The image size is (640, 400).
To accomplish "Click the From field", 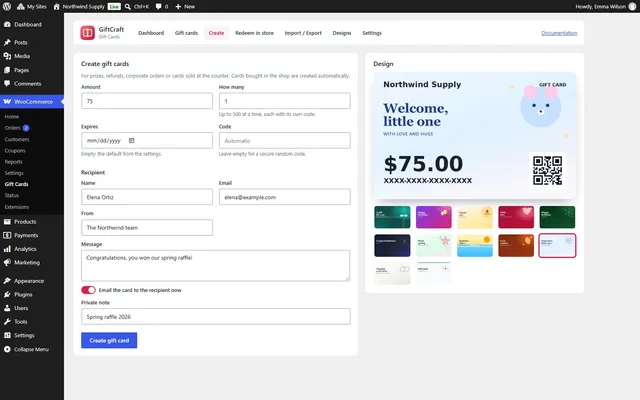I will point(147,227).
